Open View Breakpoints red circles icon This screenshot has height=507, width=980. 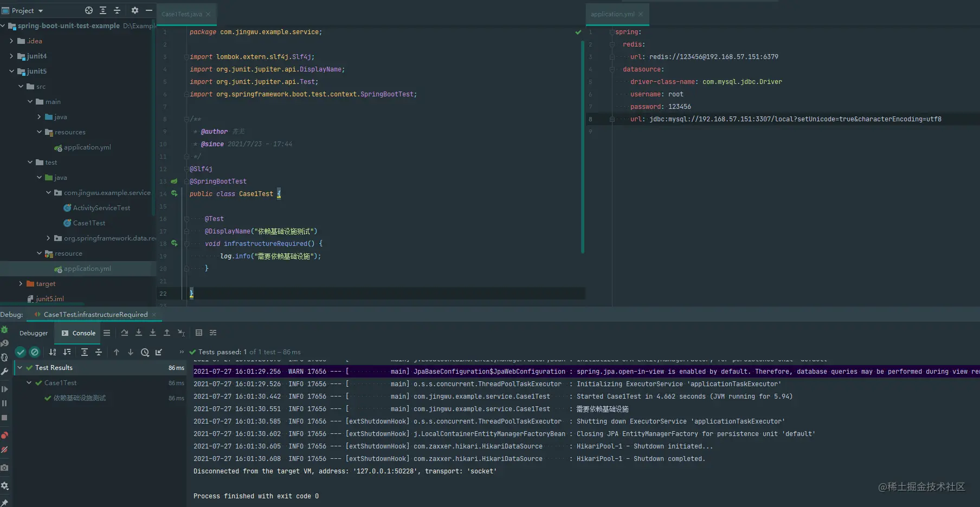4,435
